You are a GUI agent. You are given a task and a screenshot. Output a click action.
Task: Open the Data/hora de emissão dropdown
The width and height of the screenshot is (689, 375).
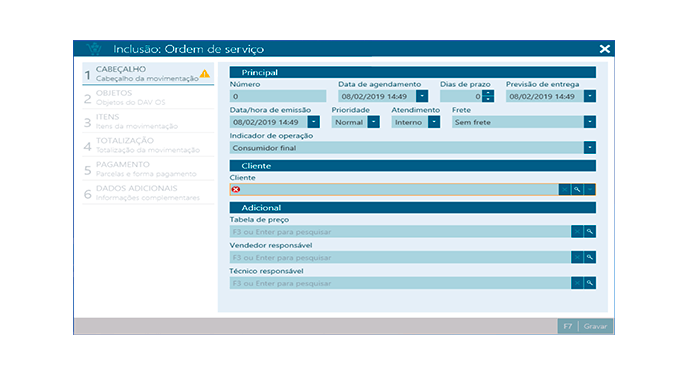click(x=314, y=122)
